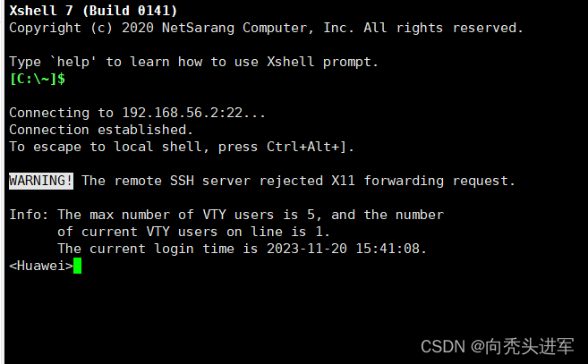Click the 'Connection established.' line

click(x=101, y=130)
